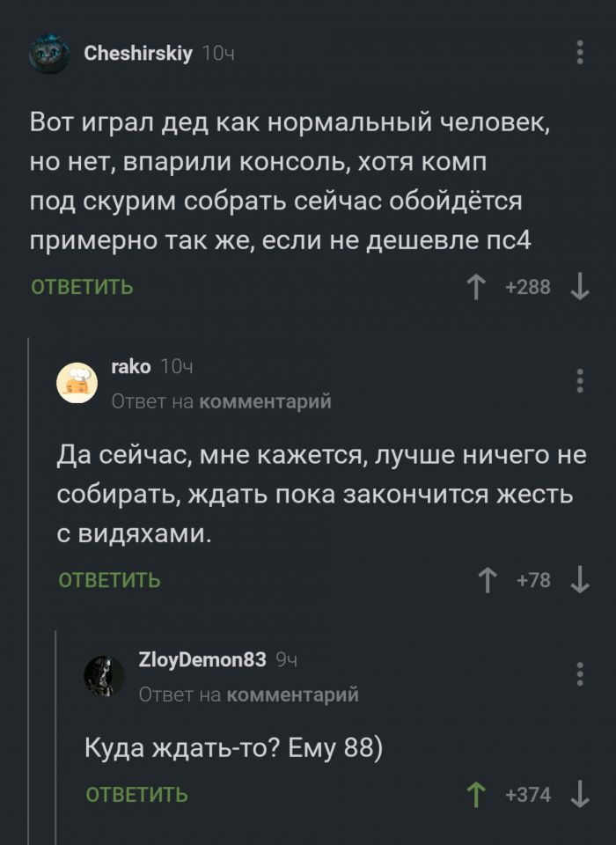The image size is (616, 845).
Task: Toggle the green upvote on ZloyDemon83's comment
Action: [x=476, y=795]
